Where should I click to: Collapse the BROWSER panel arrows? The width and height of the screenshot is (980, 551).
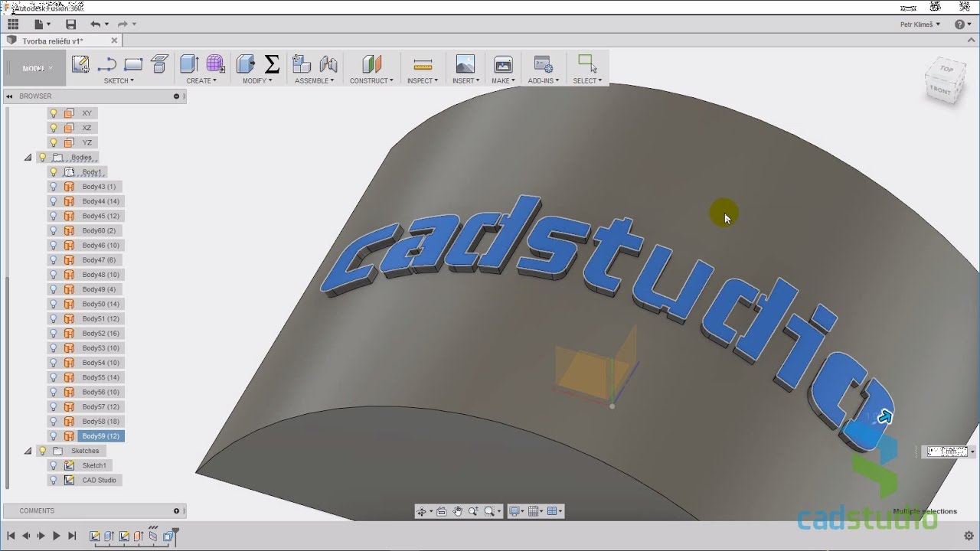pyautogui.click(x=10, y=96)
